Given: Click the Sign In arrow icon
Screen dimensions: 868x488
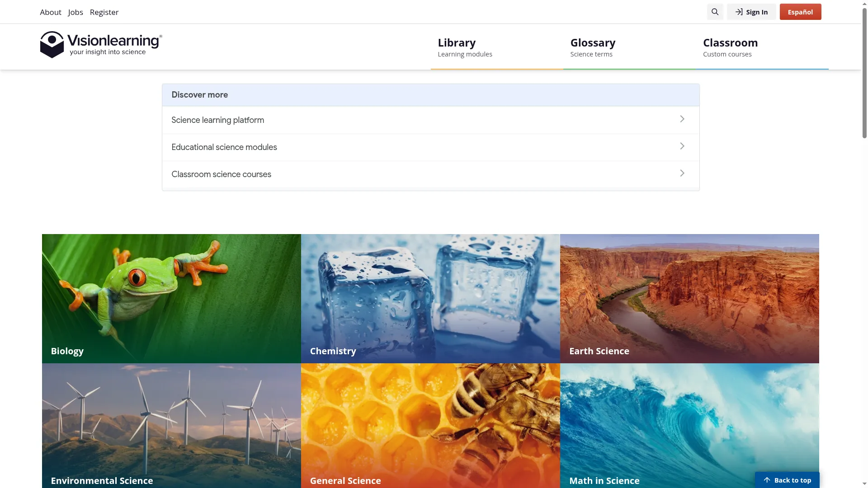Looking at the screenshot, I should point(739,12).
